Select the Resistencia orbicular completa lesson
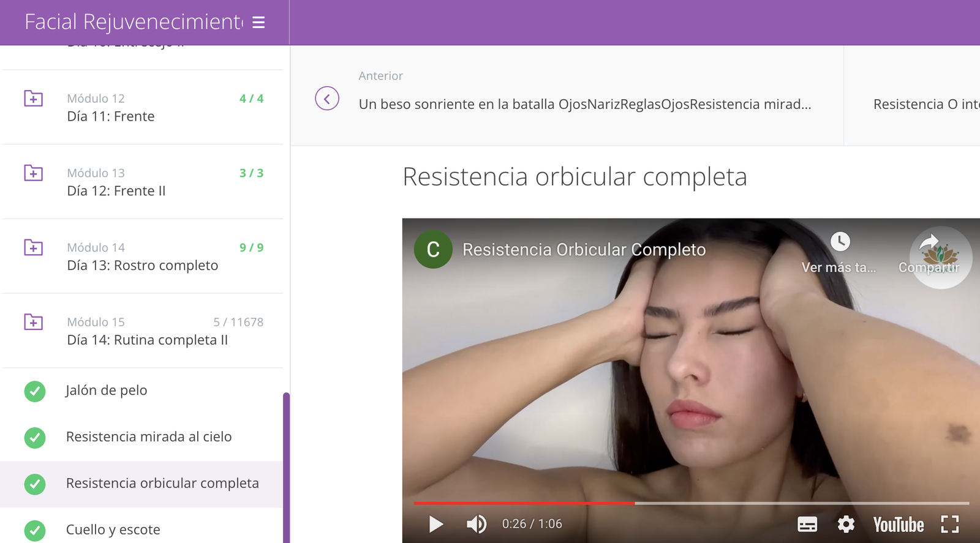980x543 pixels. pos(162,484)
